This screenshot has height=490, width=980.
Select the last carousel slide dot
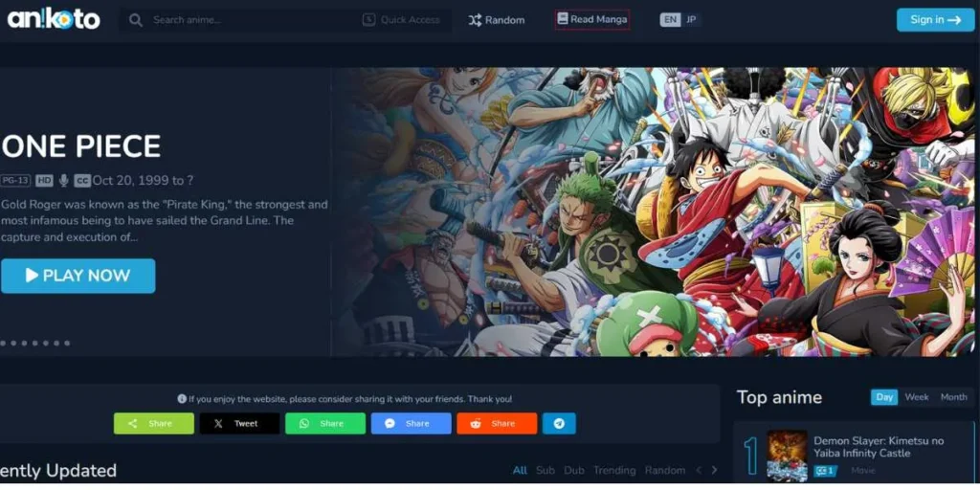(67, 344)
